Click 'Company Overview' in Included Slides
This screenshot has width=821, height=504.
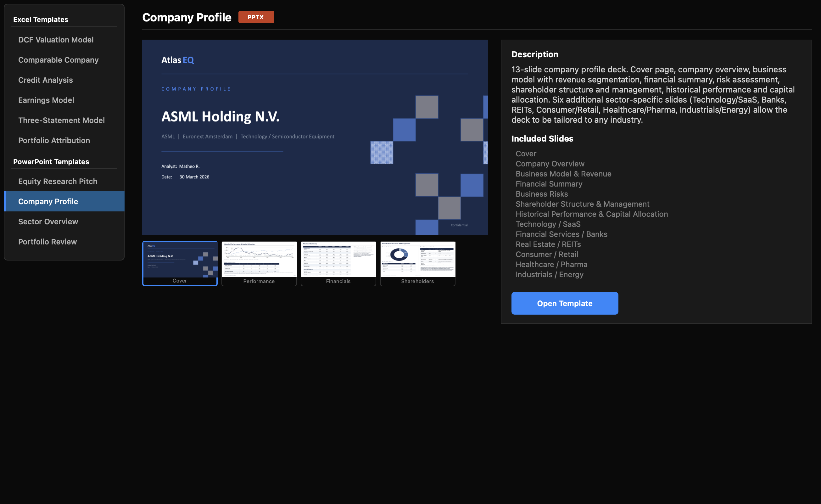point(550,164)
